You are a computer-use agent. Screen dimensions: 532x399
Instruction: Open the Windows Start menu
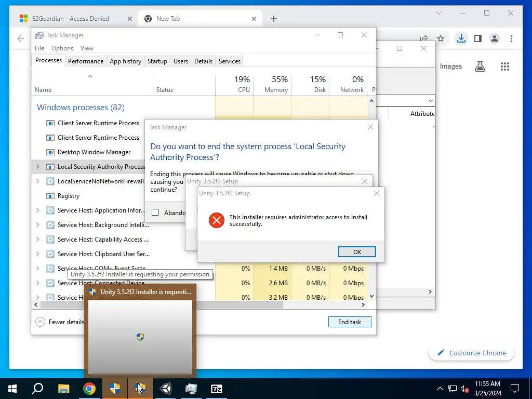[12, 389]
